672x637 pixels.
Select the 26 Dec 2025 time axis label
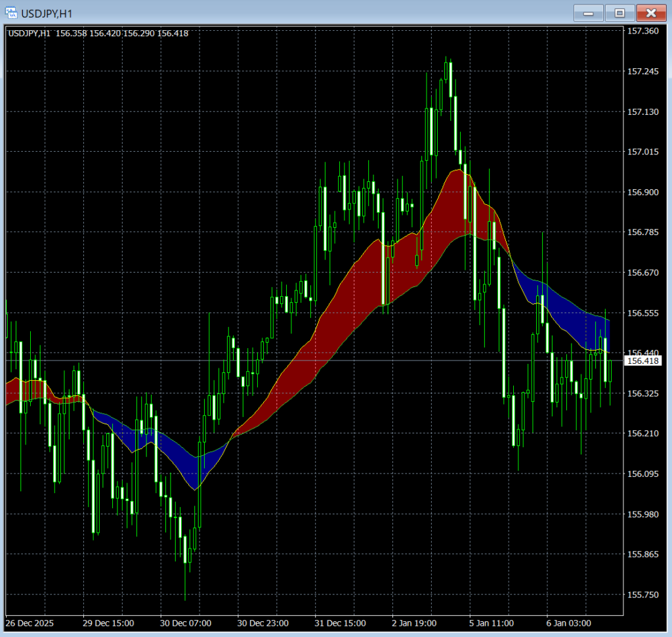pos(30,623)
